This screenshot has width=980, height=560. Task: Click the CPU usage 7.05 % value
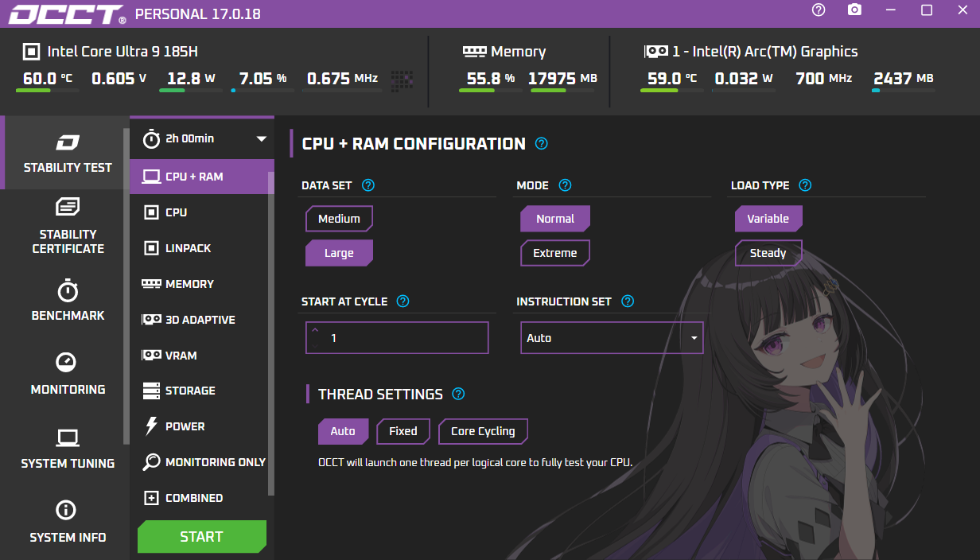pyautogui.click(x=262, y=78)
